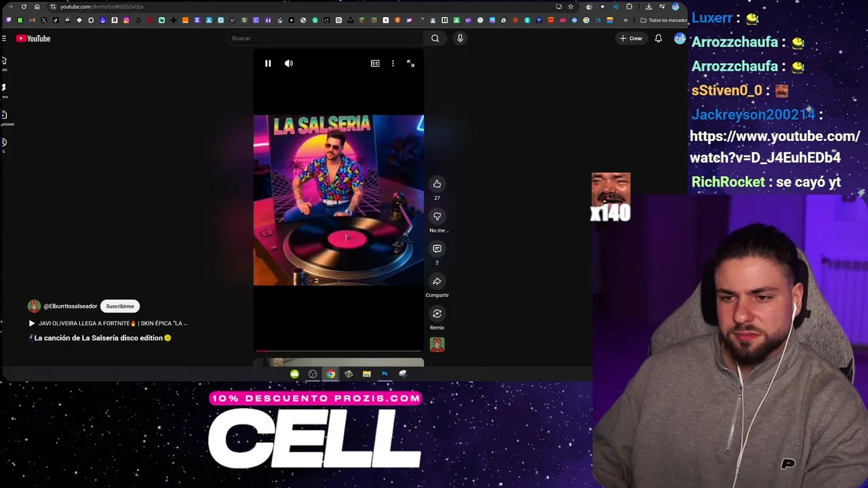Click the Elburritosalseador channel avatar
This screenshot has width=868, height=488.
coord(34,306)
